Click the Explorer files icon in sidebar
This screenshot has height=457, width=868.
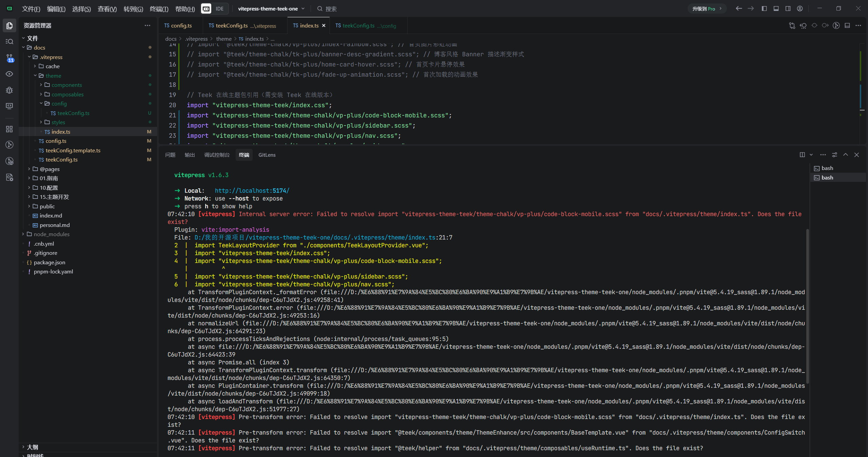[x=9, y=25]
